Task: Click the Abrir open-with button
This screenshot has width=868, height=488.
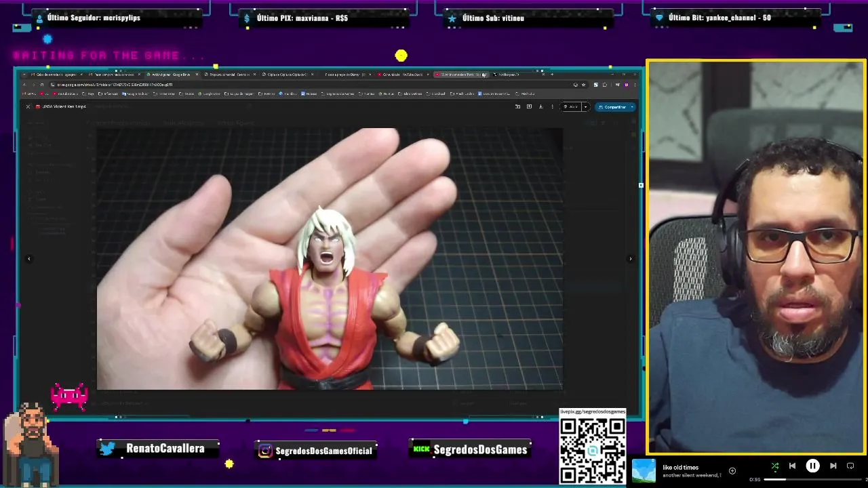Action: 571,106
